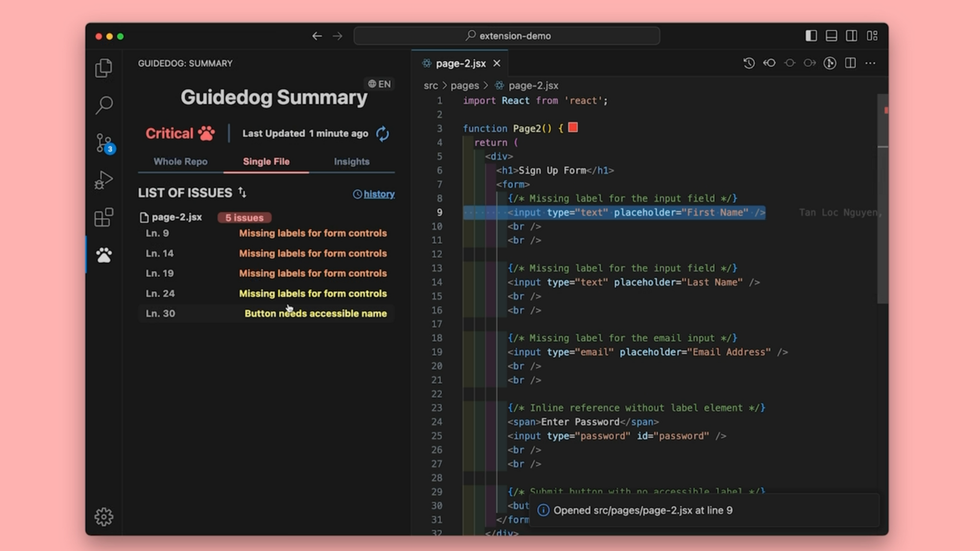Change language with the EN button
The width and height of the screenshot is (980, 551).
coord(379,84)
